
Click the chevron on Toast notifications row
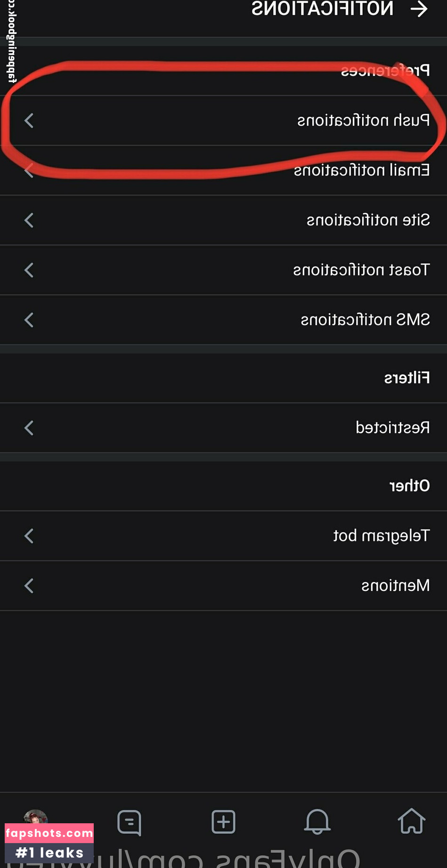point(29,270)
